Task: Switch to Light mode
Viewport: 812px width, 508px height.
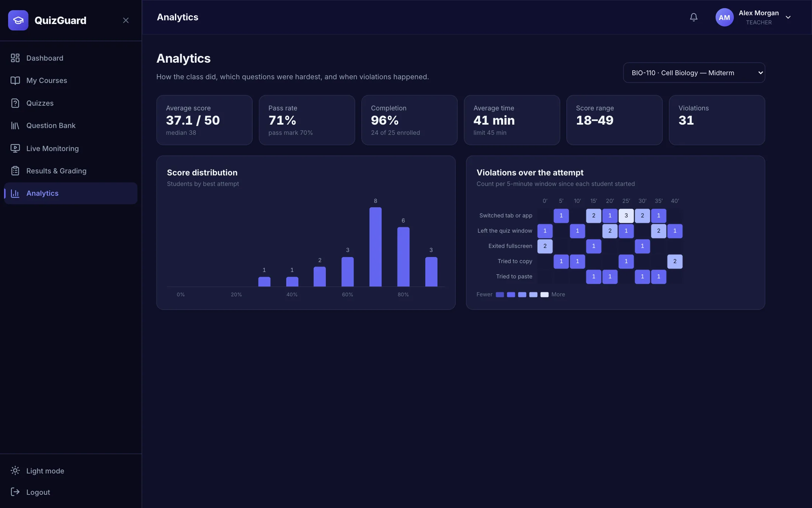Action: pos(70,471)
